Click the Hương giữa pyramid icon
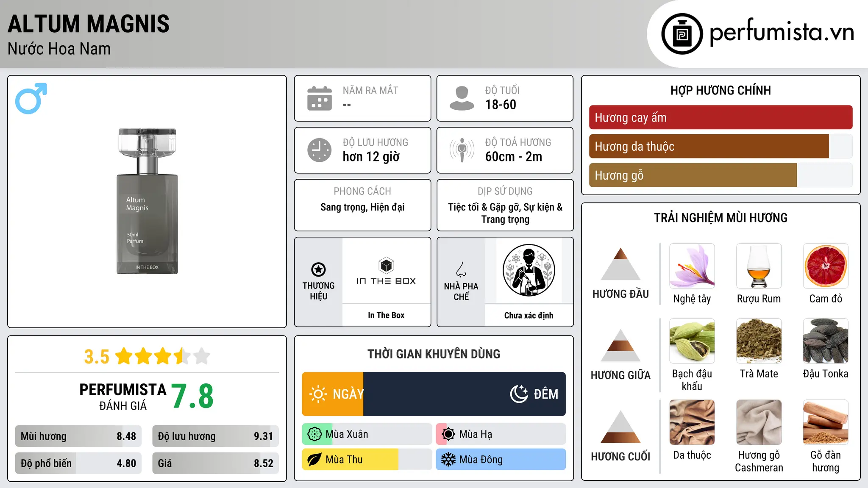Screen dimensions: 868x488 (x=620, y=345)
